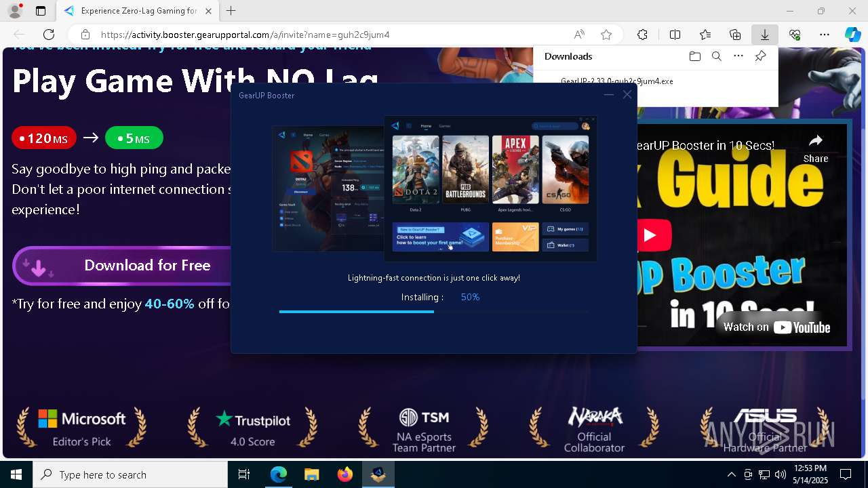This screenshot has height=488, width=868.
Task: Open the notification center icon
Action: 846,474
